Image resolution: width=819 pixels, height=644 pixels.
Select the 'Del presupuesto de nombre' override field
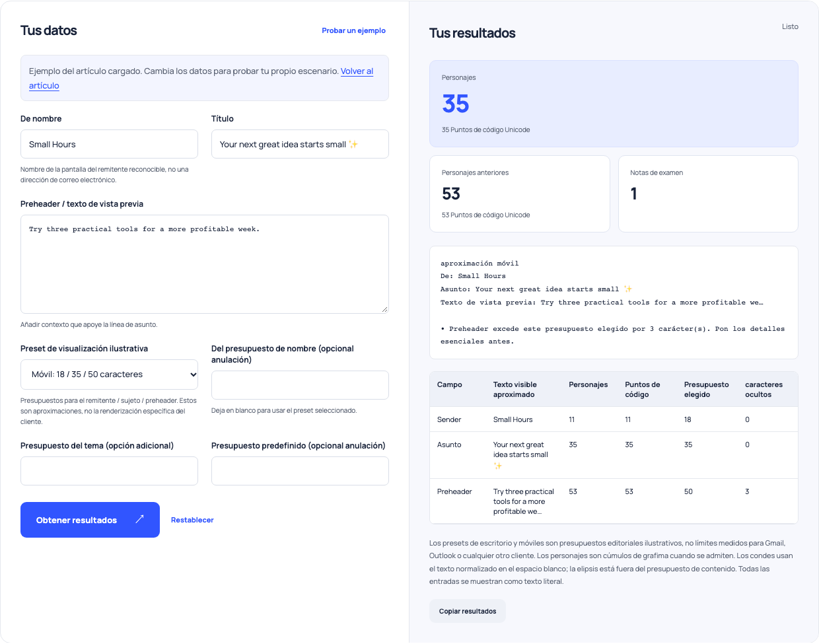tap(300, 385)
